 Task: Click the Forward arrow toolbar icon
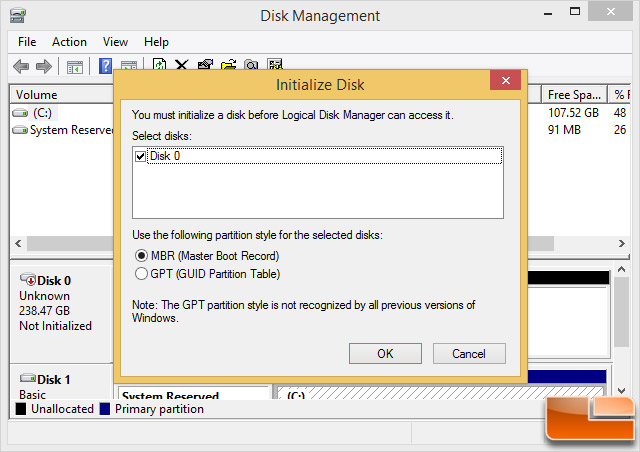click(x=44, y=66)
